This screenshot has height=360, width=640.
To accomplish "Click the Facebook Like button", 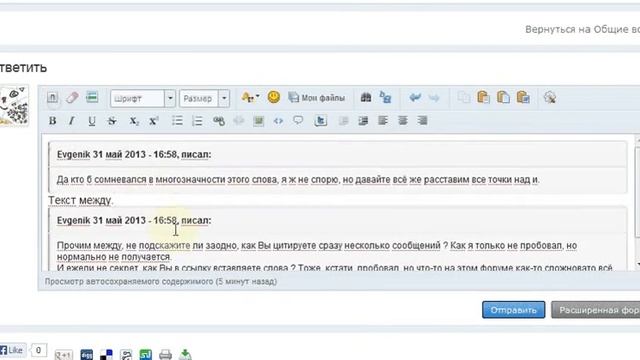I will coord(12,350).
